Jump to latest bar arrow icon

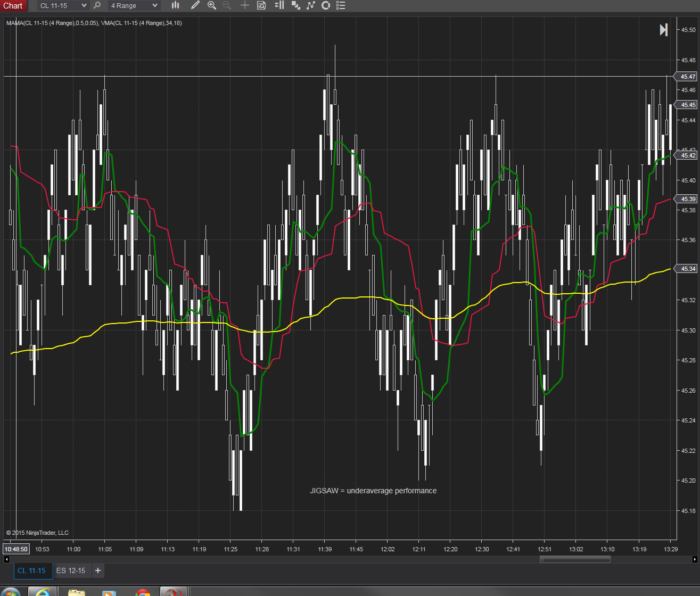(664, 30)
